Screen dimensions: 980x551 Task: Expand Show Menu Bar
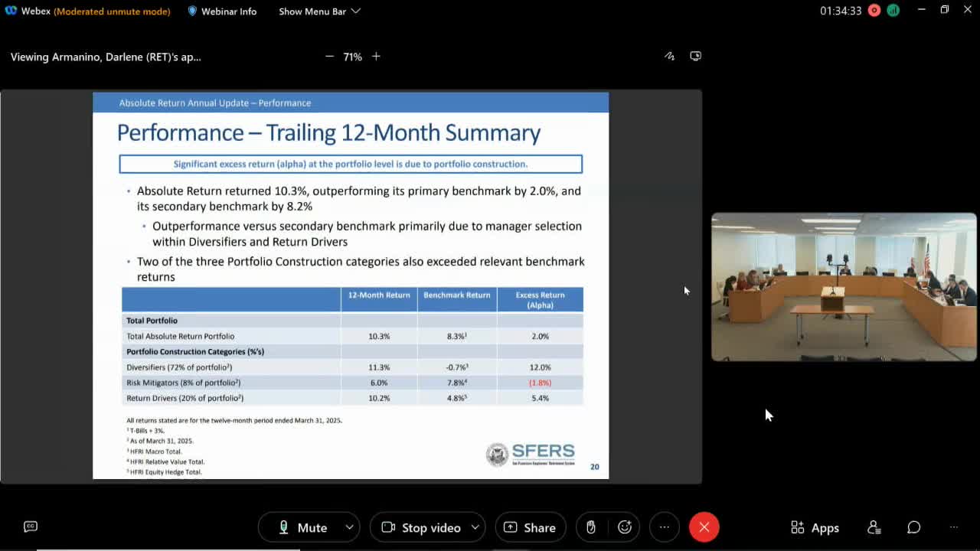point(319,11)
